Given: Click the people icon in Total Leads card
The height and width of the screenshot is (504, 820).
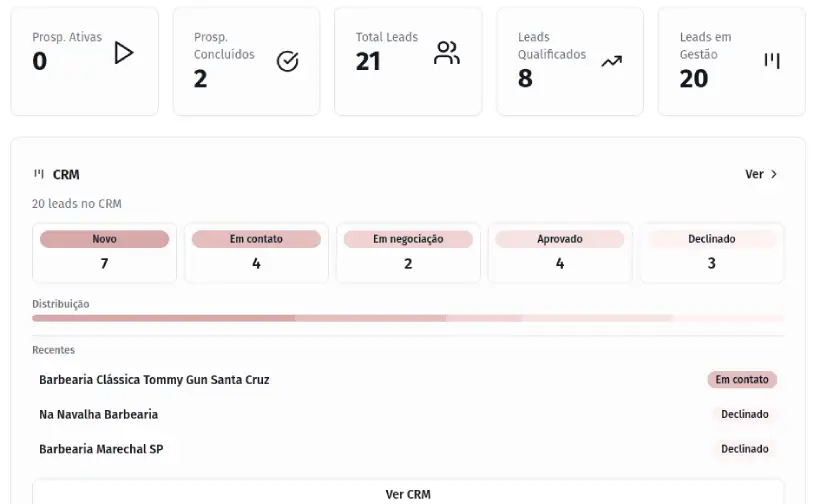Looking at the screenshot, I should [447, 53].
